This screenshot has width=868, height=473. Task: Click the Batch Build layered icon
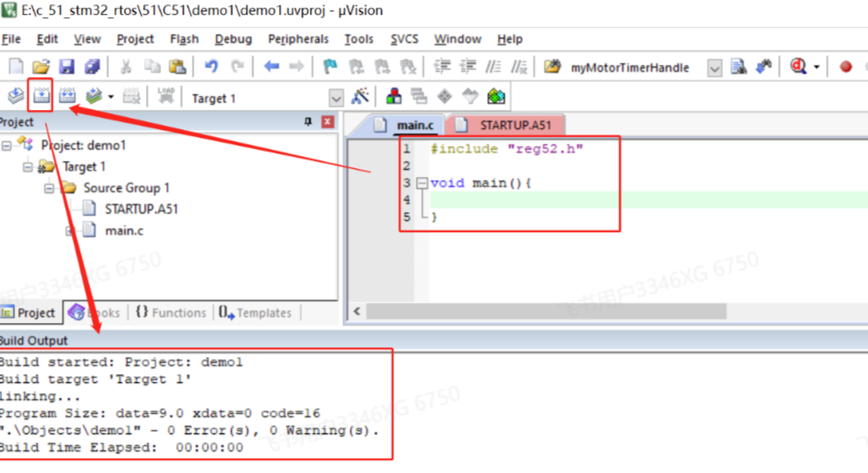[94, 96]
